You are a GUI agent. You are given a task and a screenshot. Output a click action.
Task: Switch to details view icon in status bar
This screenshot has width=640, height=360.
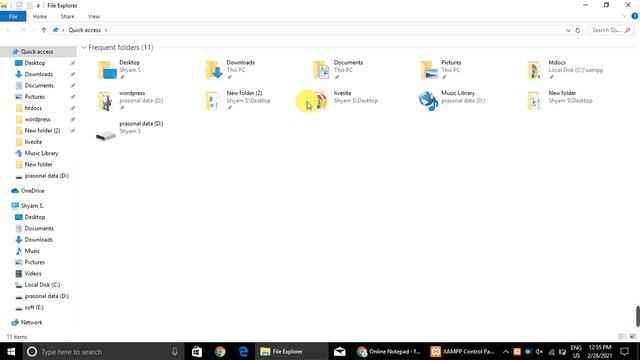pyautogui.click(x=622, y=336)
